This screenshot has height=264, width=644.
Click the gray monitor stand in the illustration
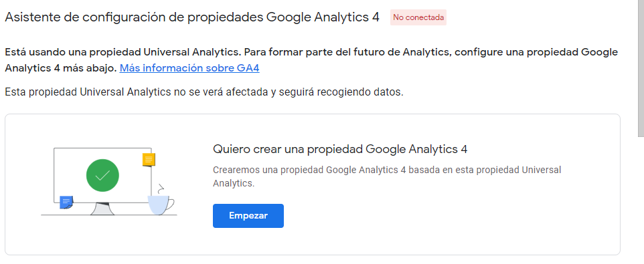pyautogui.click(x=102, y=209)
